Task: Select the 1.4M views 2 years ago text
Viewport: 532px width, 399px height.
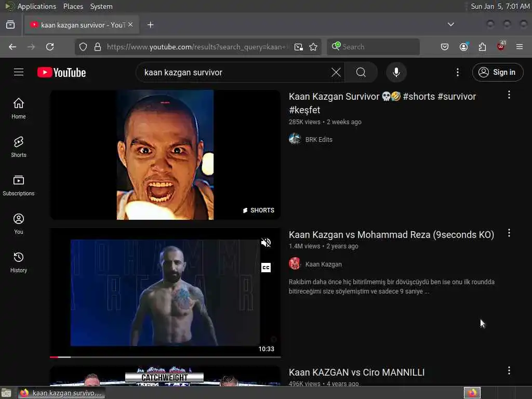Action: point(323,246)
